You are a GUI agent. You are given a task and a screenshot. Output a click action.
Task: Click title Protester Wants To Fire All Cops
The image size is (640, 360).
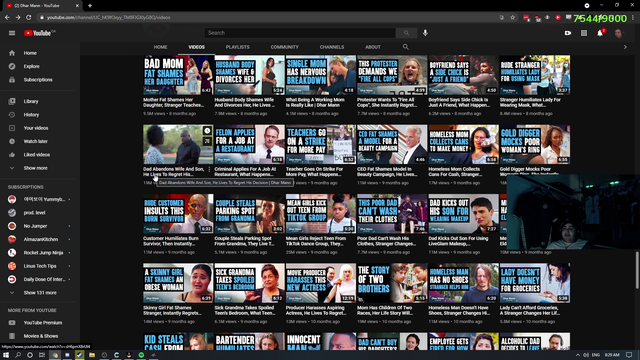click(x=386, y=102)
